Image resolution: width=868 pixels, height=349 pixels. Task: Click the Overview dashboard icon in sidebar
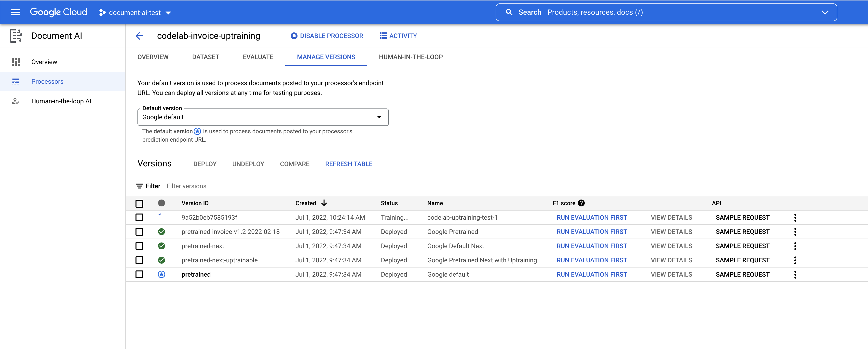(15, 62)
